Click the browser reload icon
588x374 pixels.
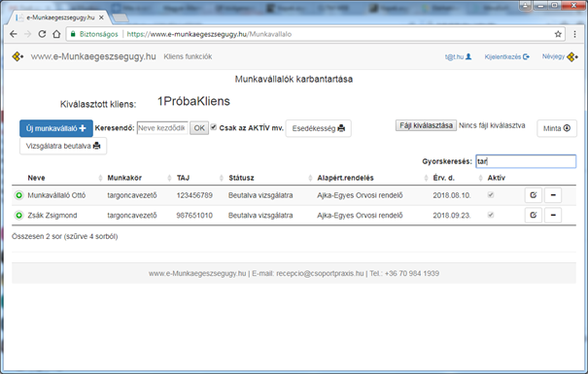(x=42, y=34)
